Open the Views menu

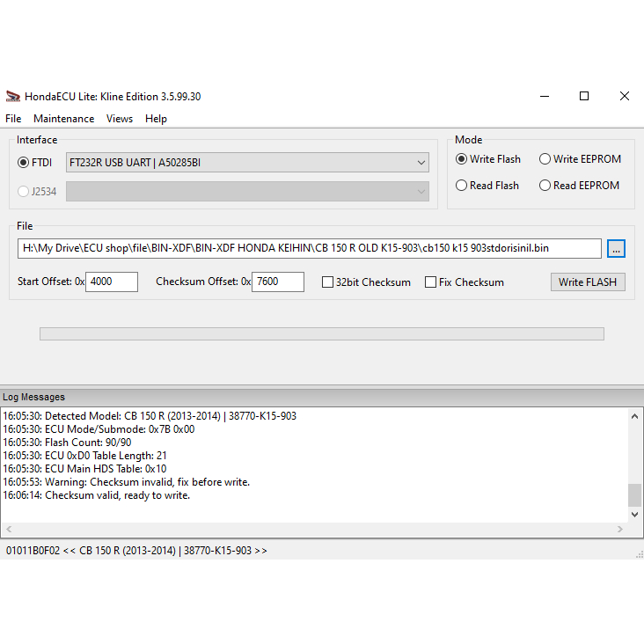tap(120, 119)
